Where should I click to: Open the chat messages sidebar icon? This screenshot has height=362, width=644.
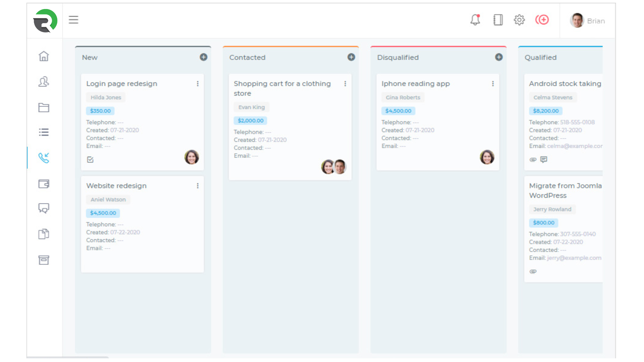pos(44,208)
